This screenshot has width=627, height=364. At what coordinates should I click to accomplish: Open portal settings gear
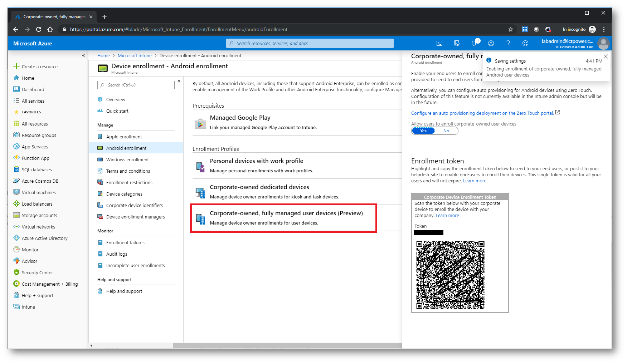tap(491, 43)
